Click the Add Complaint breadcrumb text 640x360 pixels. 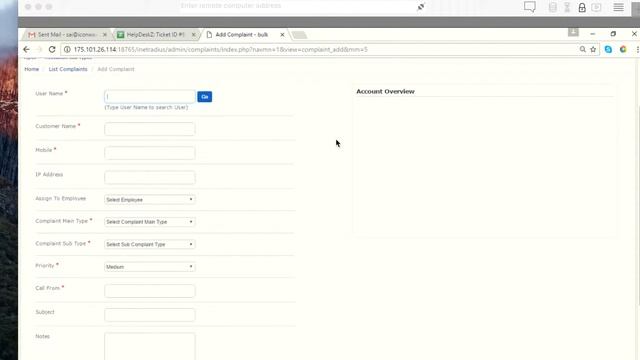[116, 69]
